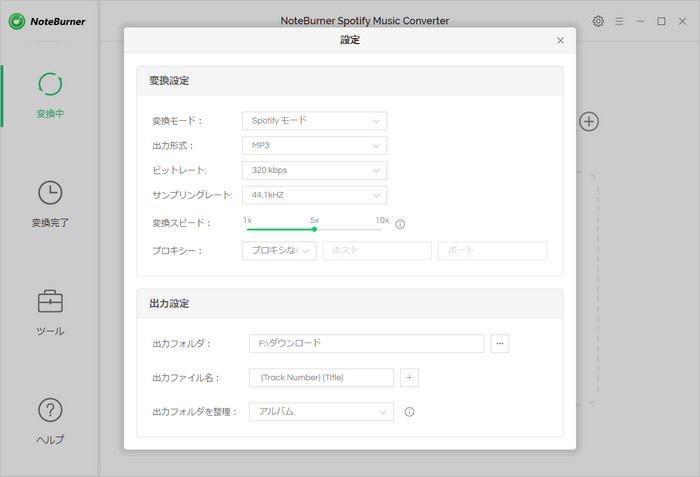Screen dimensions: 700x477
Task: Maximize the NoteBurner window
Action: pyautogui.click(x=661, y=21)
